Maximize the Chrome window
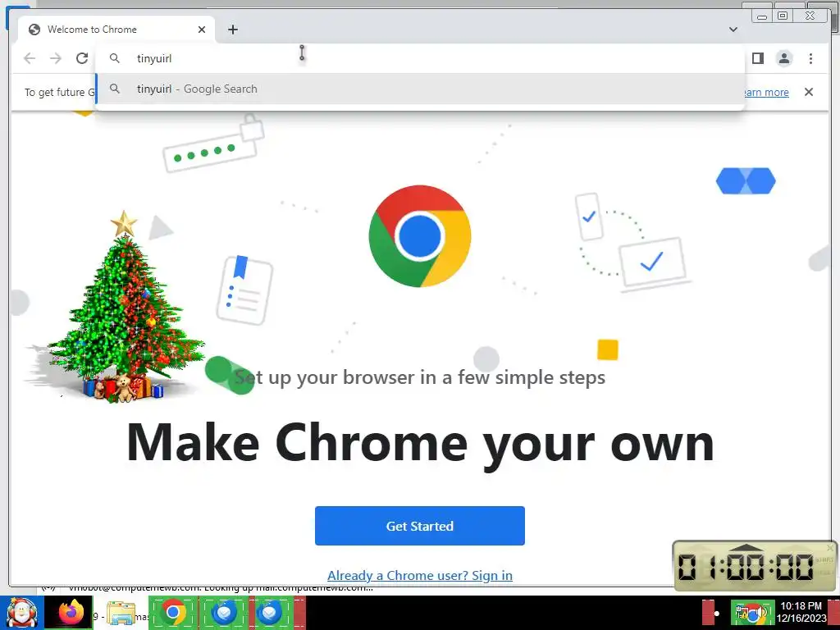This screenshot has width=840, height=630. 782,16
